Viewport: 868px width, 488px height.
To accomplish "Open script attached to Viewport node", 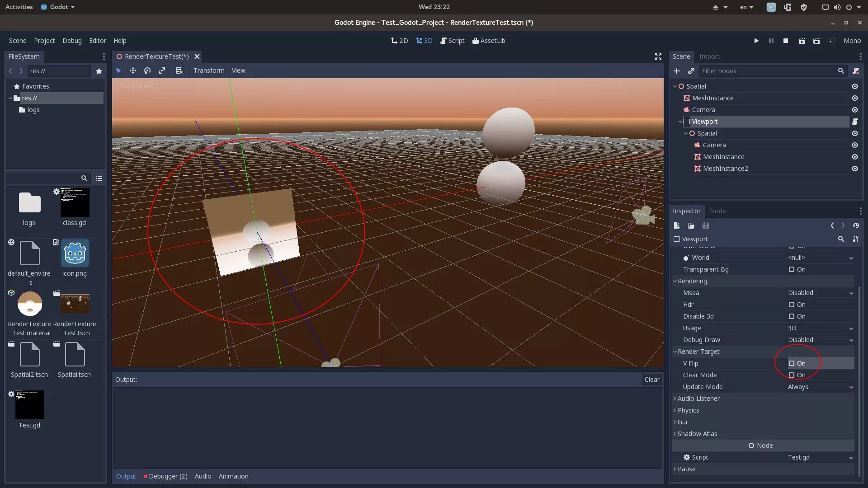I will pyautogui.click(x=855, y=122).
